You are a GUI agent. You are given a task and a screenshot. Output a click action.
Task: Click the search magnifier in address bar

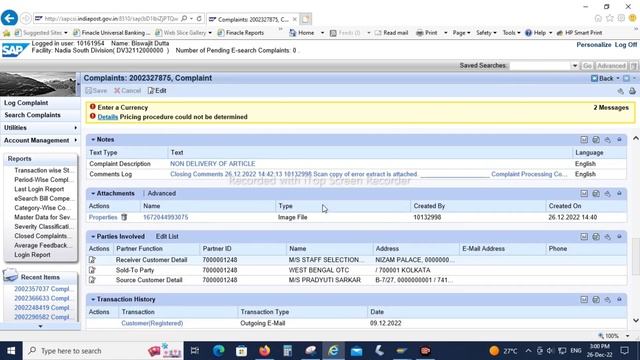tap(184, 19)
